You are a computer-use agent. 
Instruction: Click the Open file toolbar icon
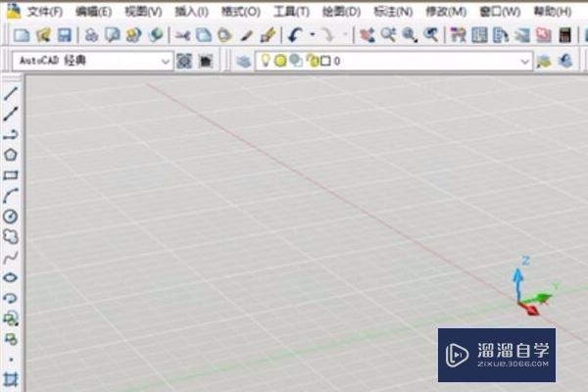tap(43, 35)
